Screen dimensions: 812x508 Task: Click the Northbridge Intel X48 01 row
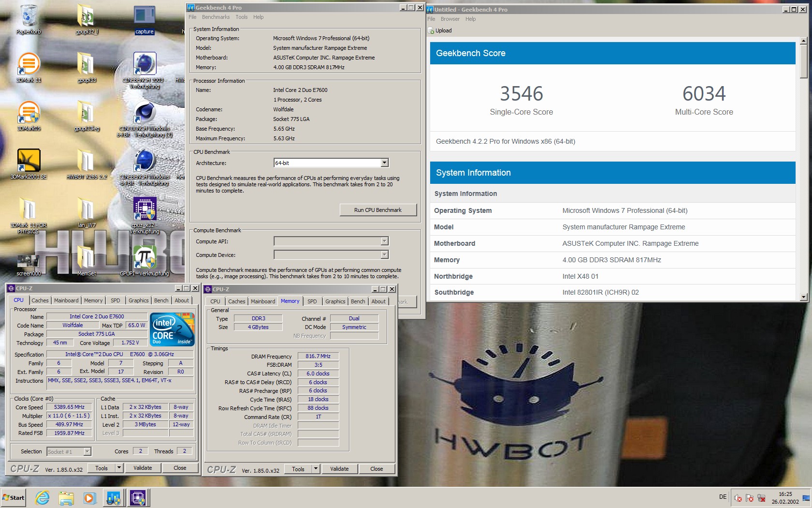click(612, 276)
